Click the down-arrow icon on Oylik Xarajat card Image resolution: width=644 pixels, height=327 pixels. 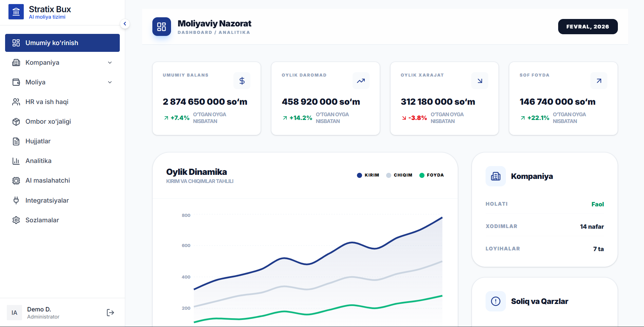480,81
